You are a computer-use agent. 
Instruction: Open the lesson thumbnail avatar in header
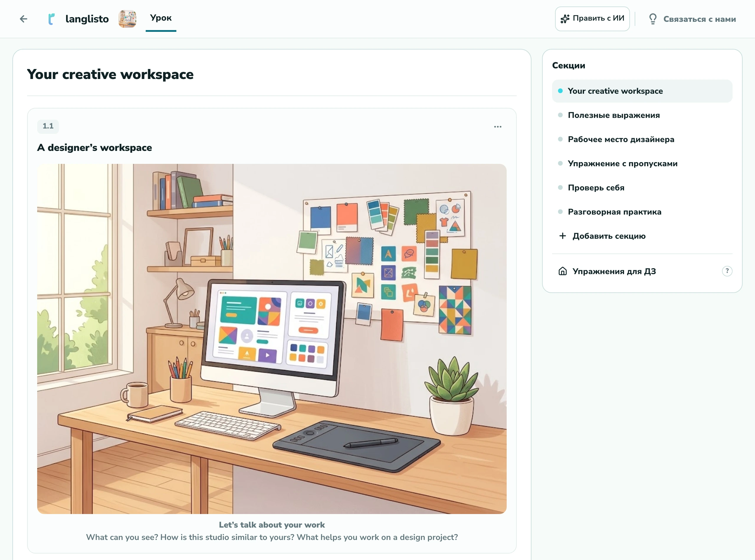point(127,19)
